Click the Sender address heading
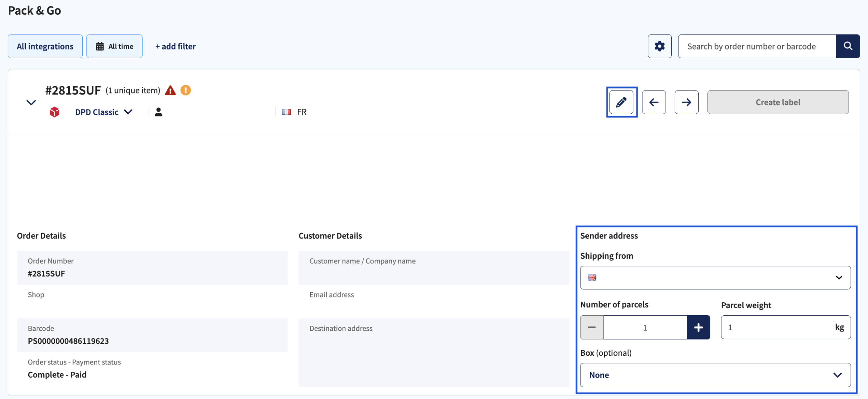 609,236
